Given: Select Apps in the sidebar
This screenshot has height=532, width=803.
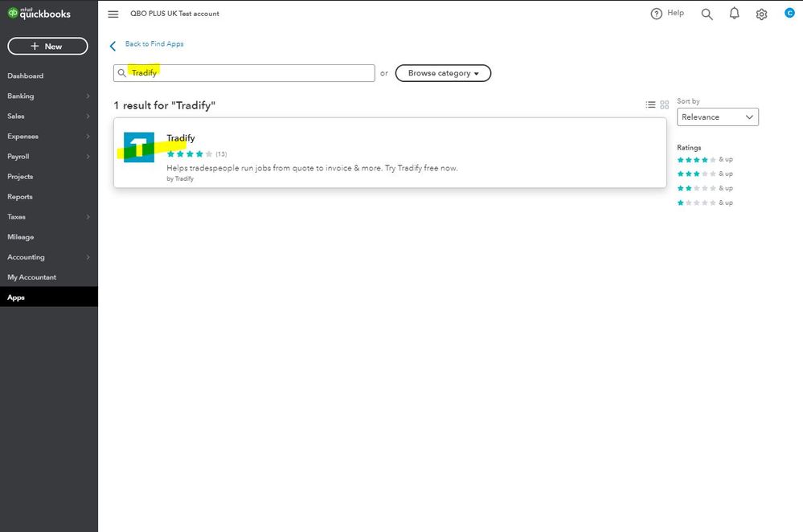Looking at the screenshot, I should click(x=49, y=297).
